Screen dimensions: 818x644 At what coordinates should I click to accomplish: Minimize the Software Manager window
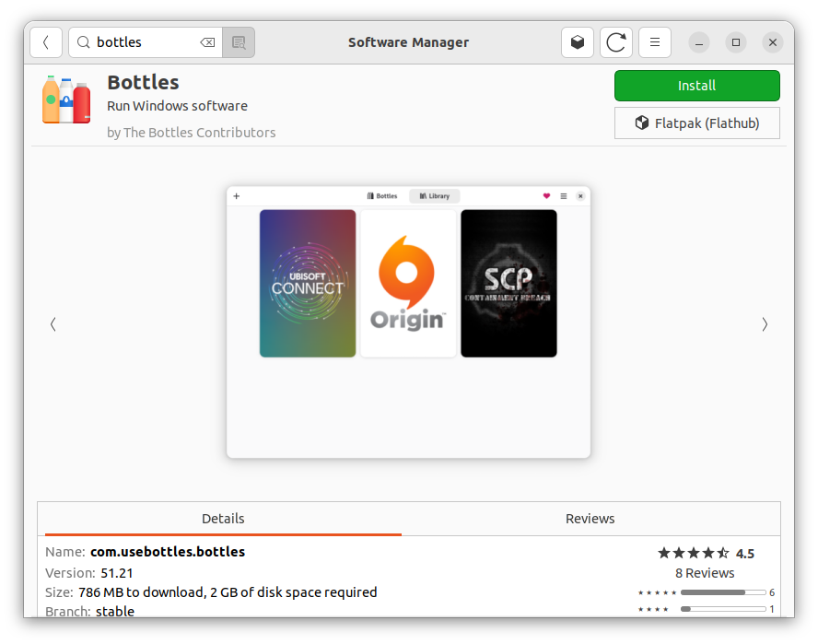pos(699,42)
